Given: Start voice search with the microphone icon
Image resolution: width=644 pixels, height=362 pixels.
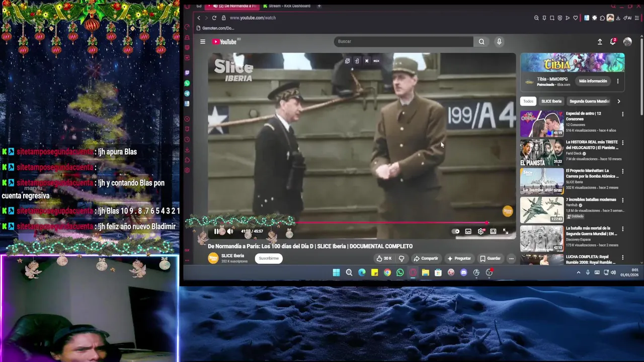Looking at the screenshot, I should [x=499, y=42].
